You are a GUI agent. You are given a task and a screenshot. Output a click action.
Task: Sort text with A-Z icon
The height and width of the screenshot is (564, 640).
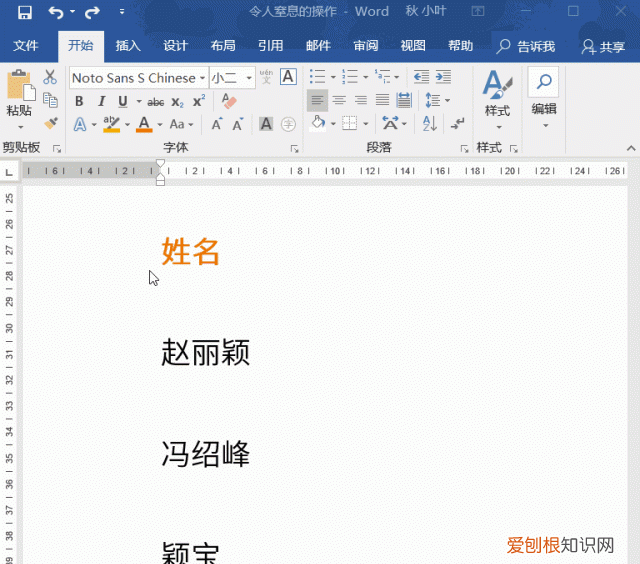(x=429, y=124)
